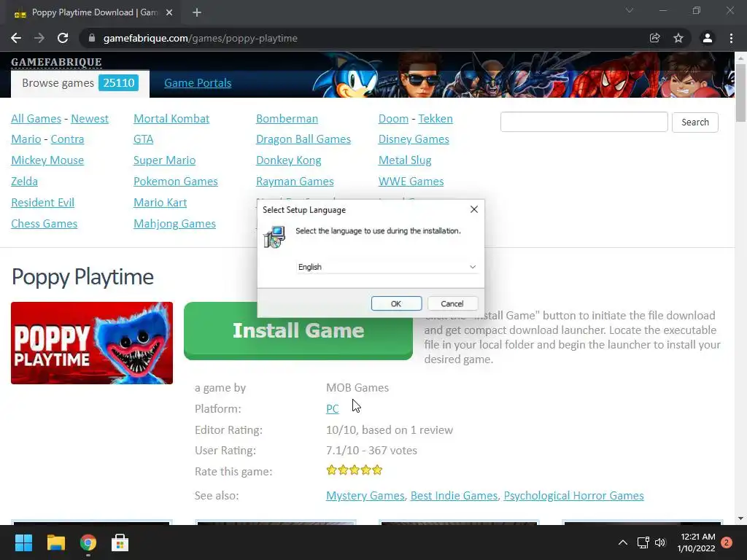Screen dimensions: 747x560
Task: Open the Mahjong Games link
Action: click(174, 224)
